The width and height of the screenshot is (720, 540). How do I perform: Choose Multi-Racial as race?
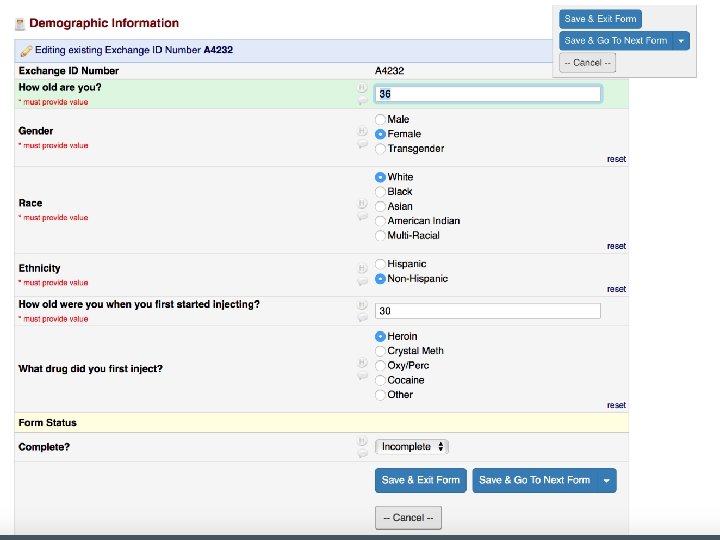380,236
